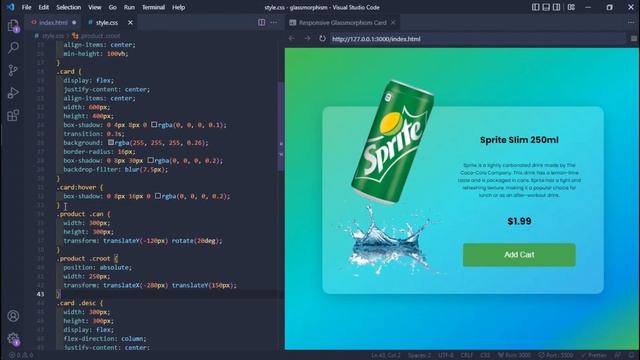Screen dimensions: 640x360
Task: Close the Responsive Glassmorphism Card tab
Action: point(393,22)
